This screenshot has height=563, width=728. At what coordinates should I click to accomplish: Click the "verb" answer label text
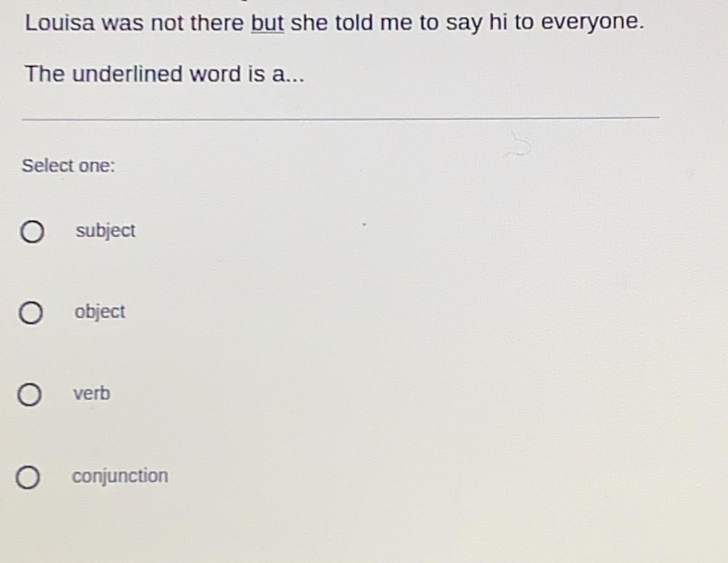tap(92, 393)
